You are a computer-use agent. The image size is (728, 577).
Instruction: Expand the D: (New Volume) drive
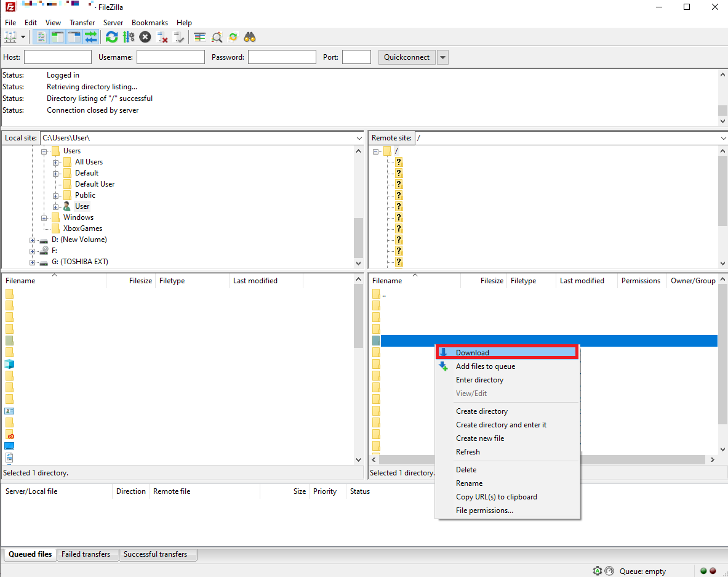pos(32,241)
